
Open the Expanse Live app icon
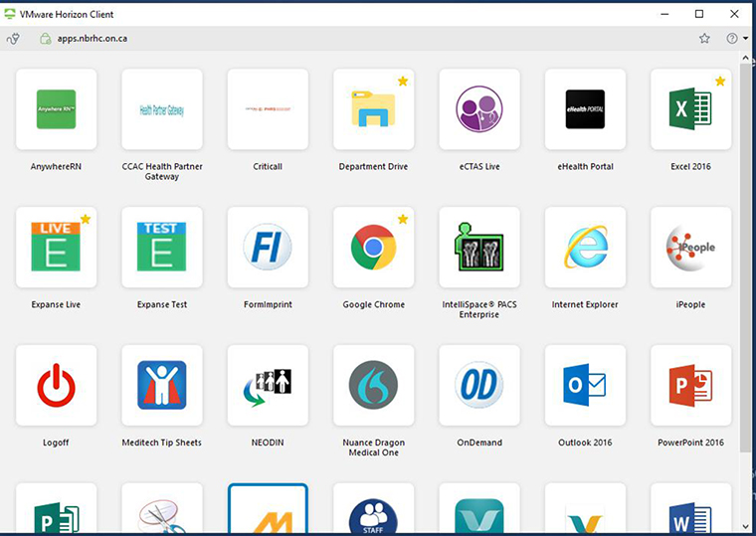(x=56, y=248)
